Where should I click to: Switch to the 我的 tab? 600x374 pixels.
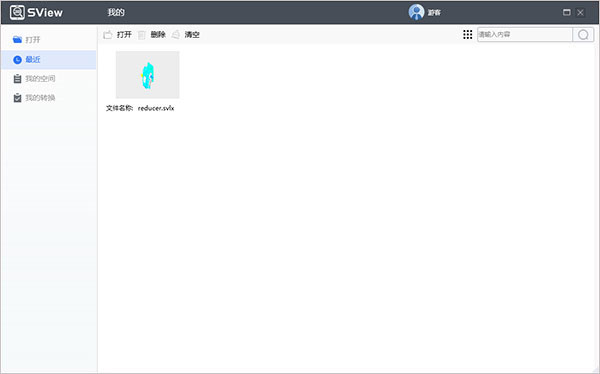pos(116,13)
